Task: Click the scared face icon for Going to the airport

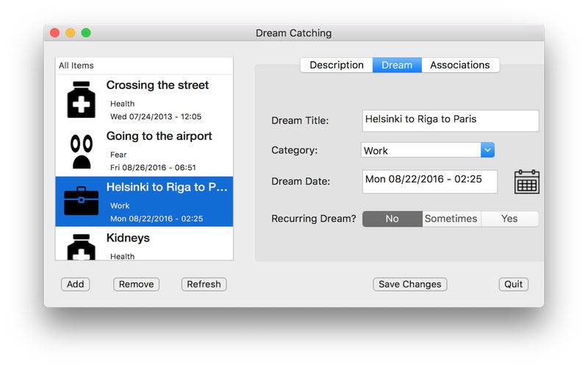Action: (82, 152)
